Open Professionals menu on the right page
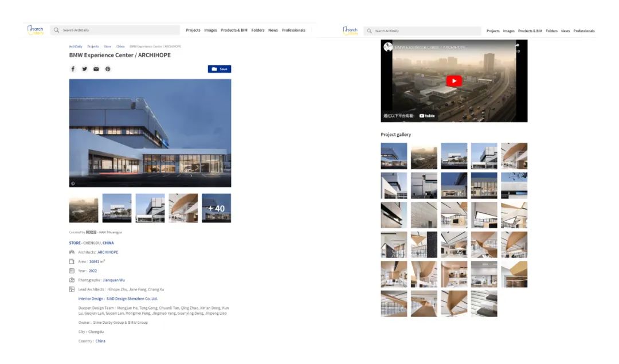Image resolution: width=619 pixels, height=364 pixels. 584,31
